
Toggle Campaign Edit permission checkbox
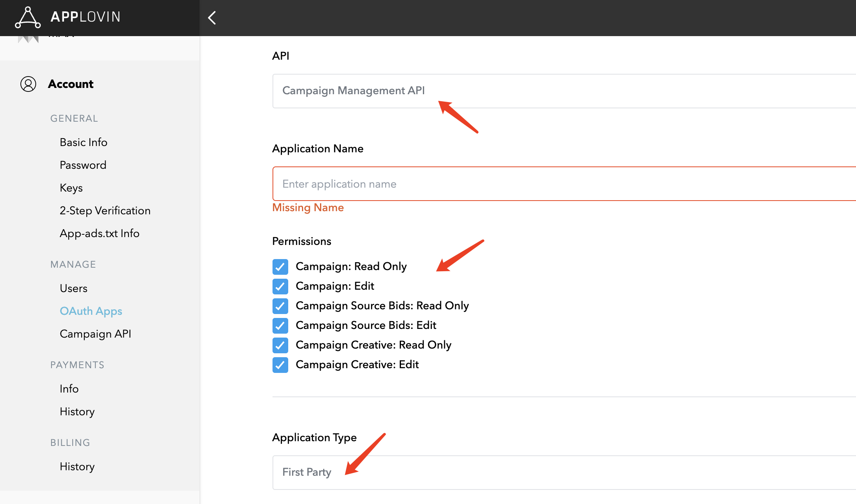click(280, 286)
